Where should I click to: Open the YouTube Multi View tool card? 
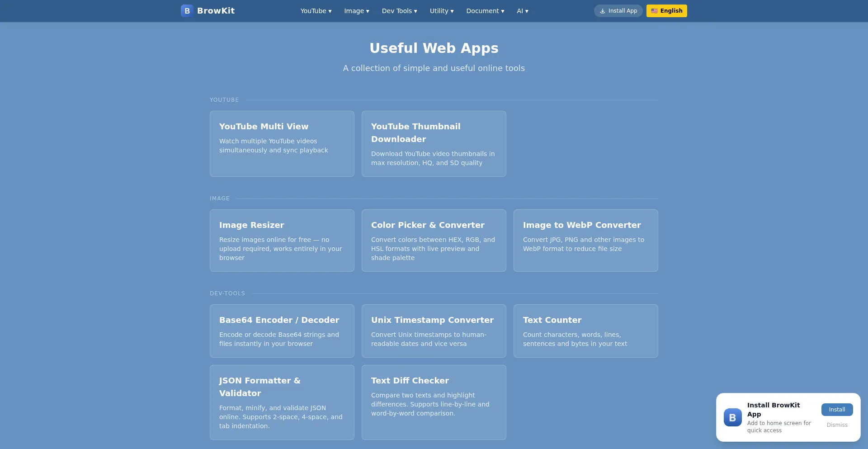click(x=282, y=144)
